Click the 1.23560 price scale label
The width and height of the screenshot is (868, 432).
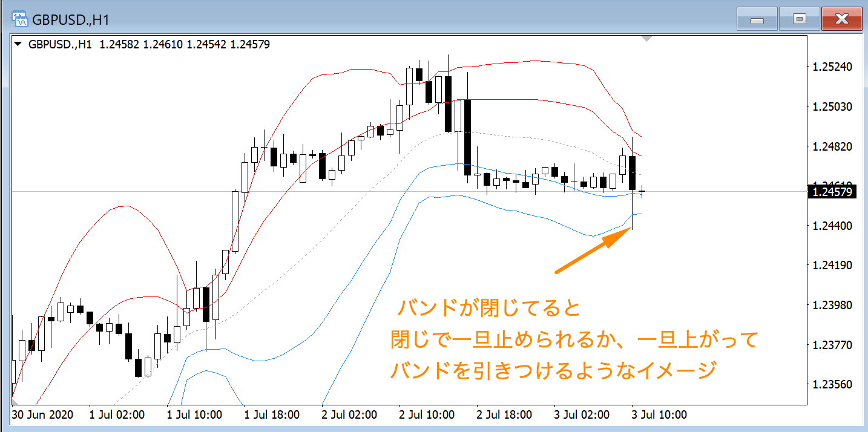coord(833,384)
